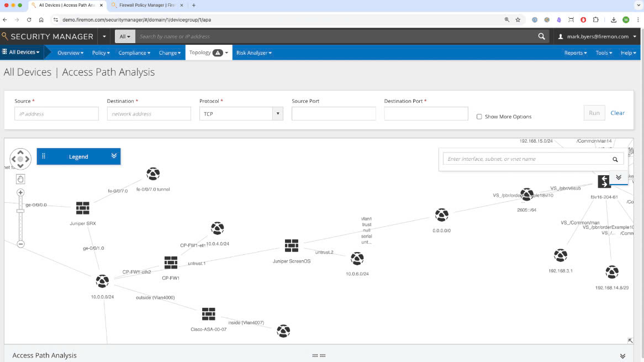Click the map zoom slider handle
The width and height of the screenshot is (644, 362).
pos(20,211)
